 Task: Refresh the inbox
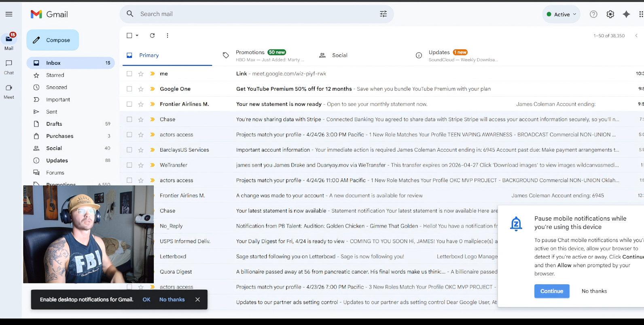coord(152,35)
